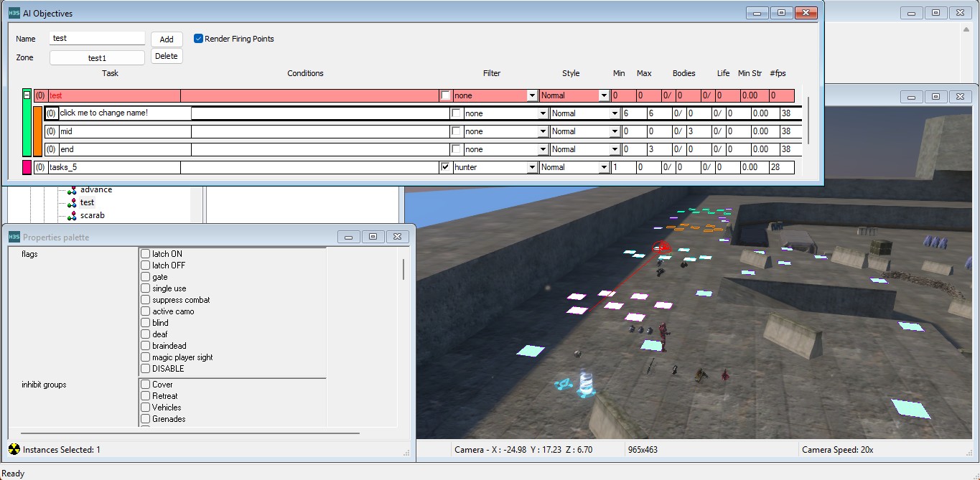Select the red targeted marker in viewport

pos(661,248)
